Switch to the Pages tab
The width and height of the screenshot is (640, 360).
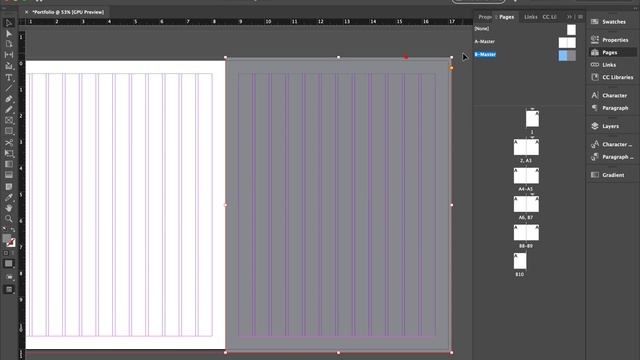[x=507, y=17]
